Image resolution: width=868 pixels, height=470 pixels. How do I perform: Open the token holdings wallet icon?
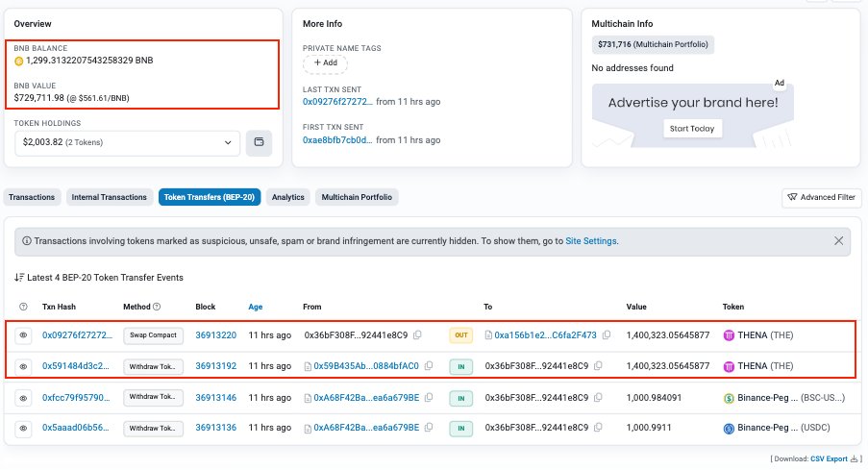tap(259, 143)
